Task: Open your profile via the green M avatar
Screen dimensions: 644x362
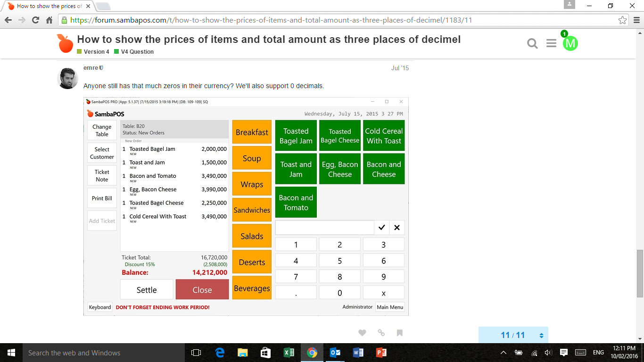Action: [570, 43]
